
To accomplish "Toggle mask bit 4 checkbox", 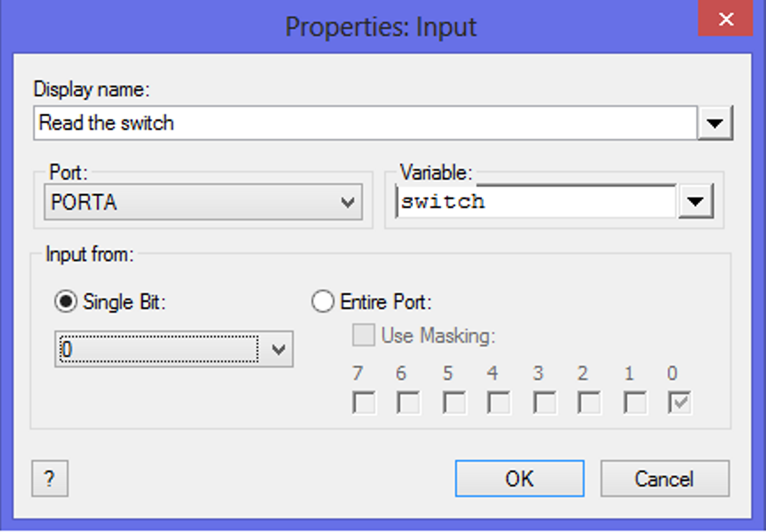I will pos(499,403).
